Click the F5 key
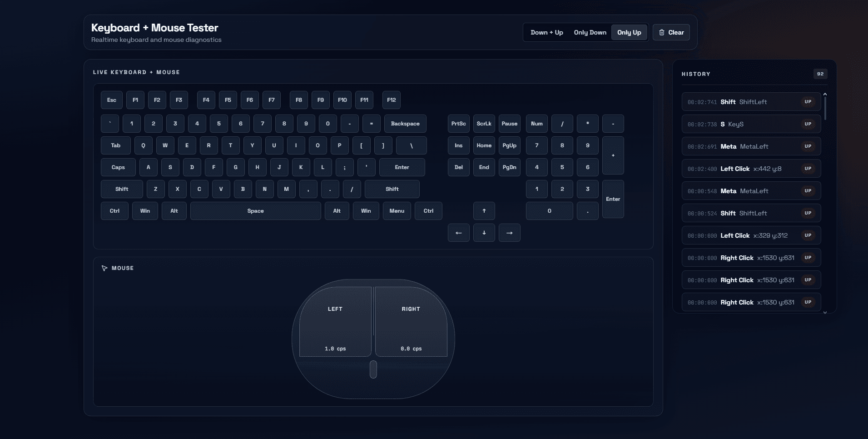 tap(228, 100)
